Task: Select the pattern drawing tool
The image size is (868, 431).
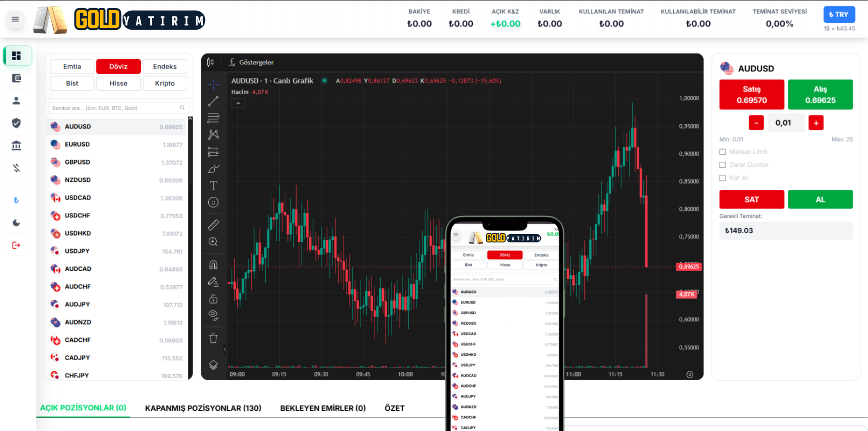Action: click(213, 135)
